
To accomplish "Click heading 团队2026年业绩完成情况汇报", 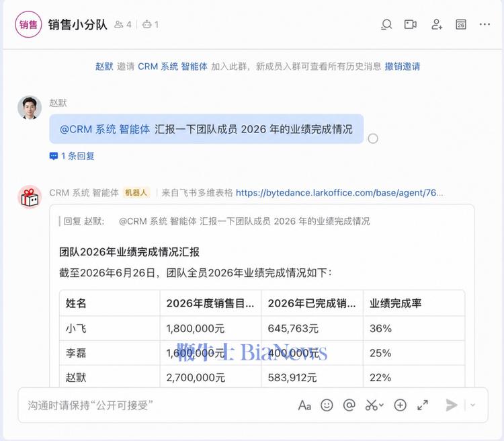I will [129, 252].
